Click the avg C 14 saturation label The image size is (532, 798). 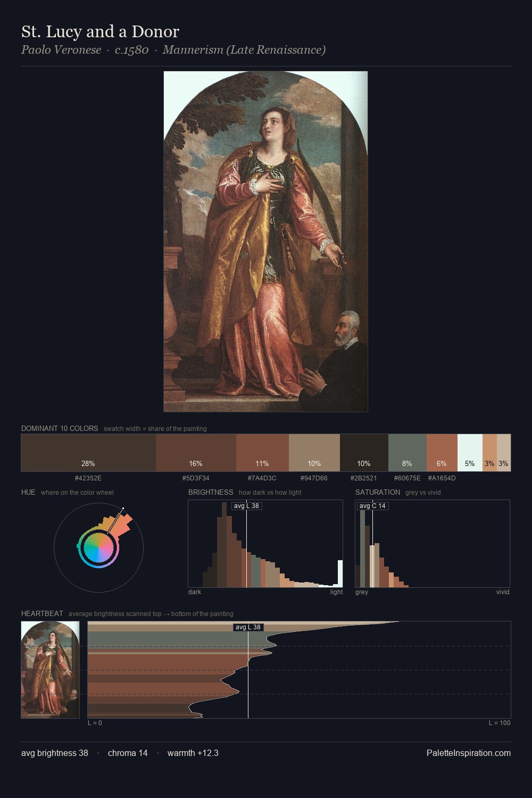372,505
